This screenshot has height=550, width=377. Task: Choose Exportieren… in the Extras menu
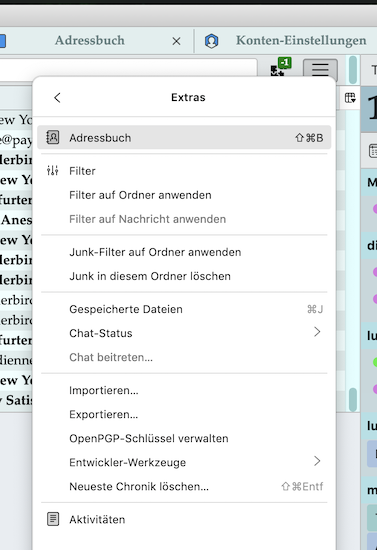tap(184, 414)
